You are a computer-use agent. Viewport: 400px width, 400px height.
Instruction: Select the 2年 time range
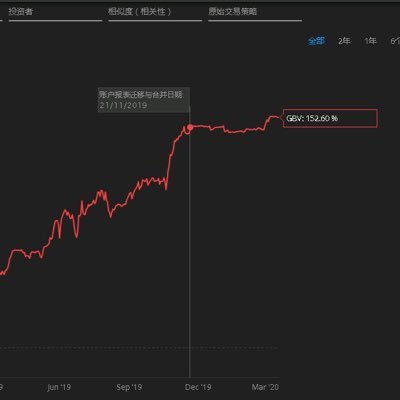point(344,41)
